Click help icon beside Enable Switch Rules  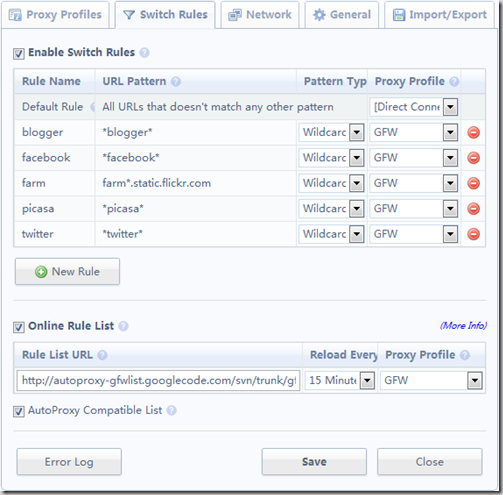pyautogui.click(x=144, y=53)
